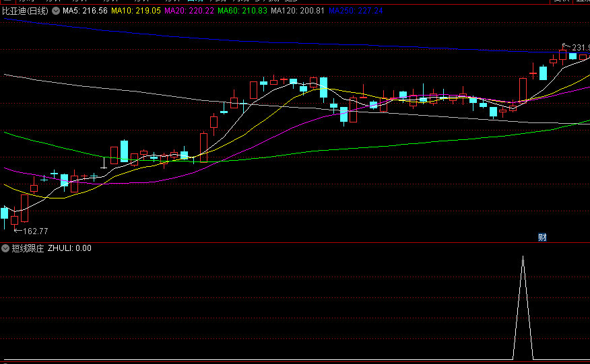
Task: Click the 231.9 high price label
Action: [x=581, y=48]
